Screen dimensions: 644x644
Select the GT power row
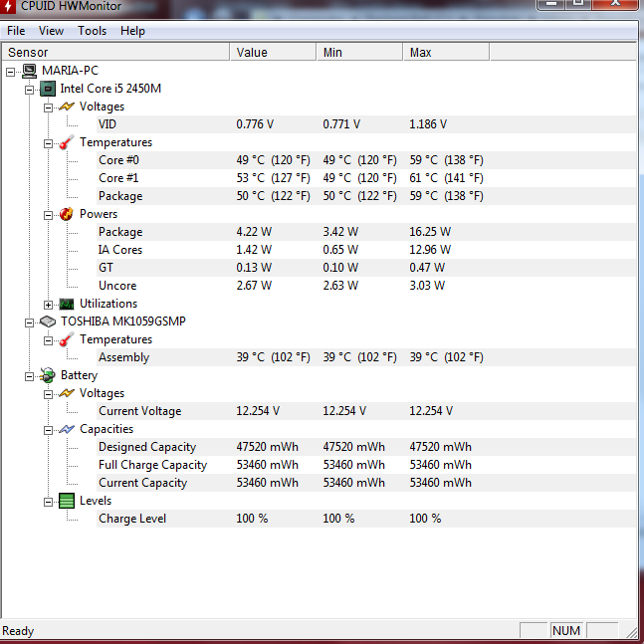(366, 268)
